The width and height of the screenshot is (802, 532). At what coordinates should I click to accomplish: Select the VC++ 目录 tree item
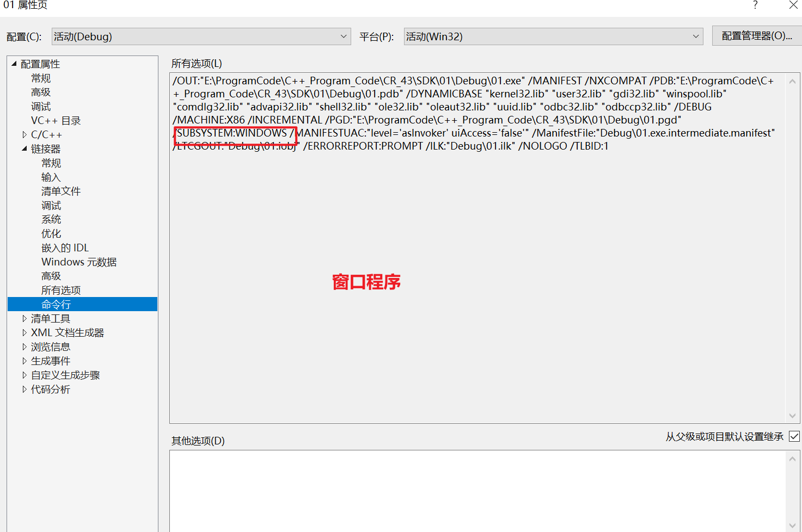coord(56,120)
